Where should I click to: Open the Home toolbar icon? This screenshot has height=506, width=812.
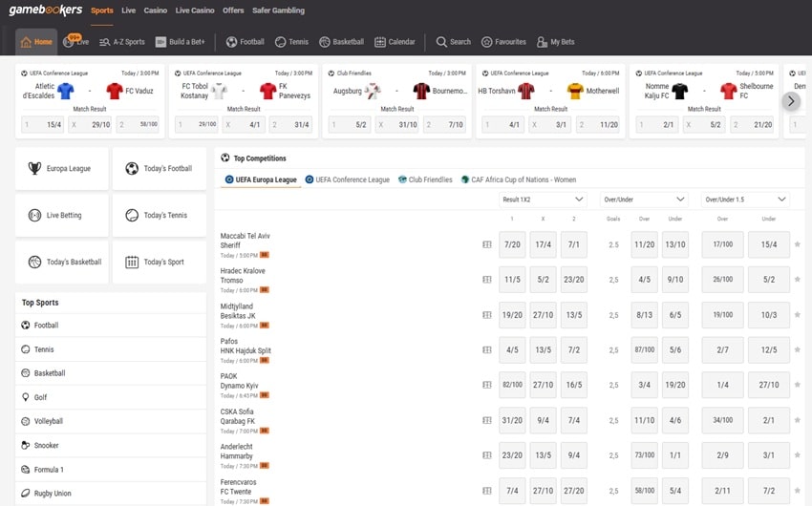coord(36,42)
